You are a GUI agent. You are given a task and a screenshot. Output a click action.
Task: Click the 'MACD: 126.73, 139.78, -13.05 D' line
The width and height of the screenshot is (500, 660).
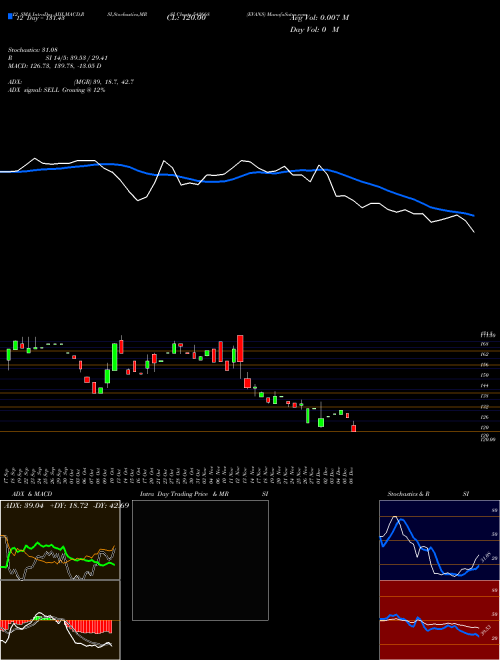55,66
